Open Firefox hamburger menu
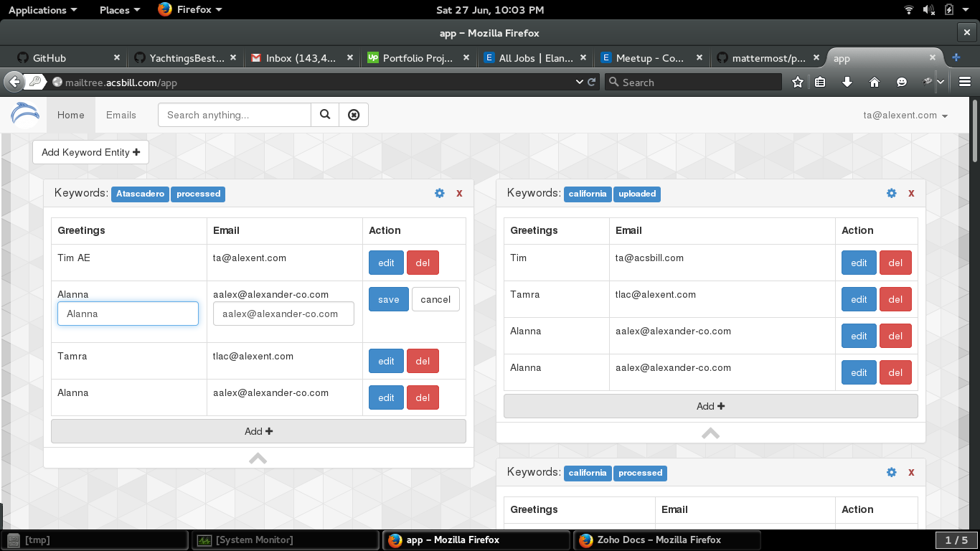 coord(965,82)
